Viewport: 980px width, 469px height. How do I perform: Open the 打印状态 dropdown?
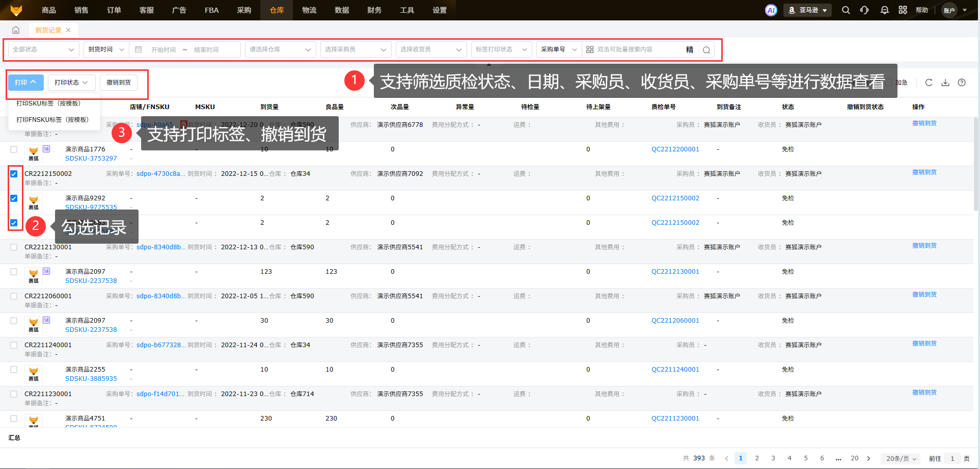coord(71,83)
